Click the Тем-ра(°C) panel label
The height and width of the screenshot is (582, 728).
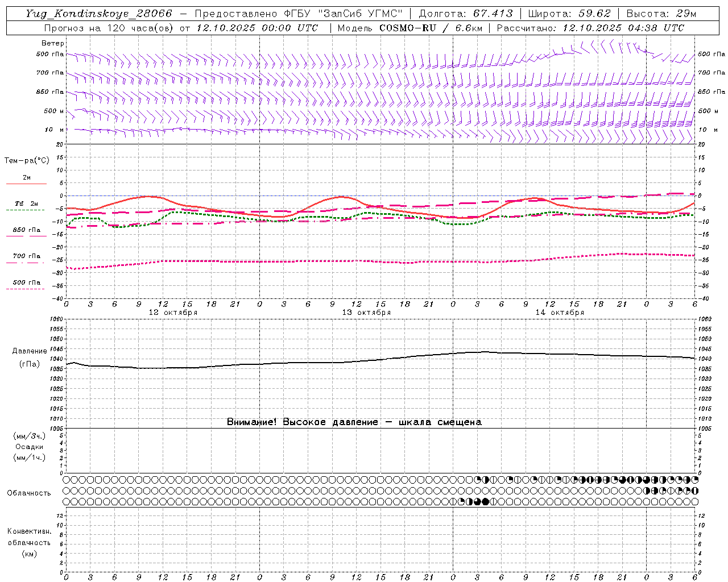[x=27, y=161]
